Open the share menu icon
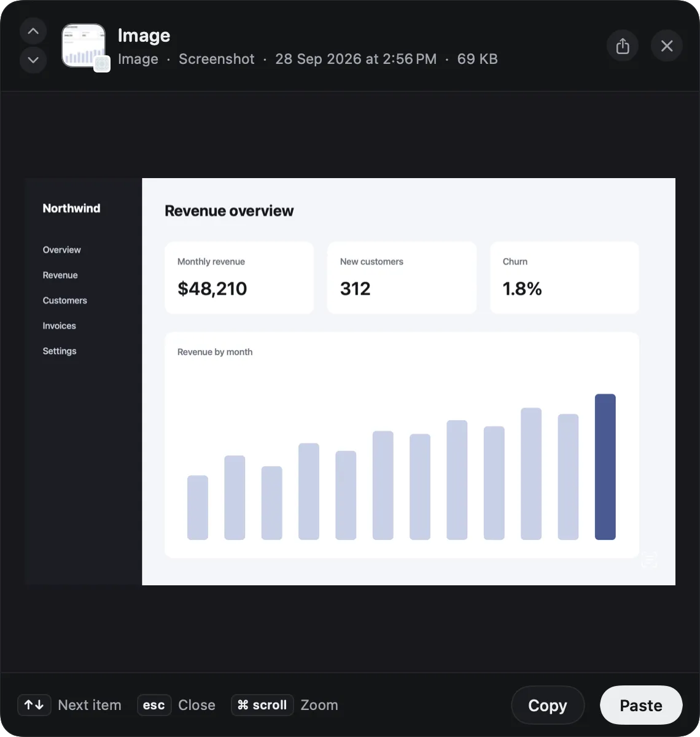This screenshot has height=737, width=700. point(623,46)
